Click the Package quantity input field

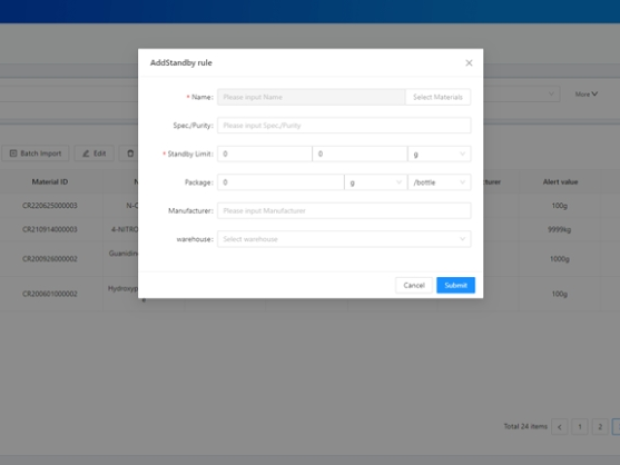pos(280,183)
